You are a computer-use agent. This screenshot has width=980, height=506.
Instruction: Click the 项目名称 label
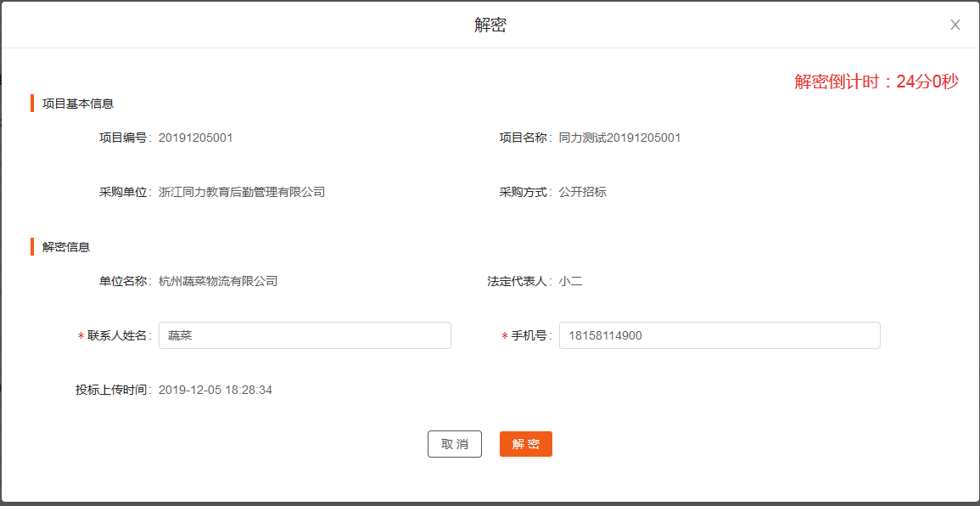pyautogui.click(x=524, y=138)
